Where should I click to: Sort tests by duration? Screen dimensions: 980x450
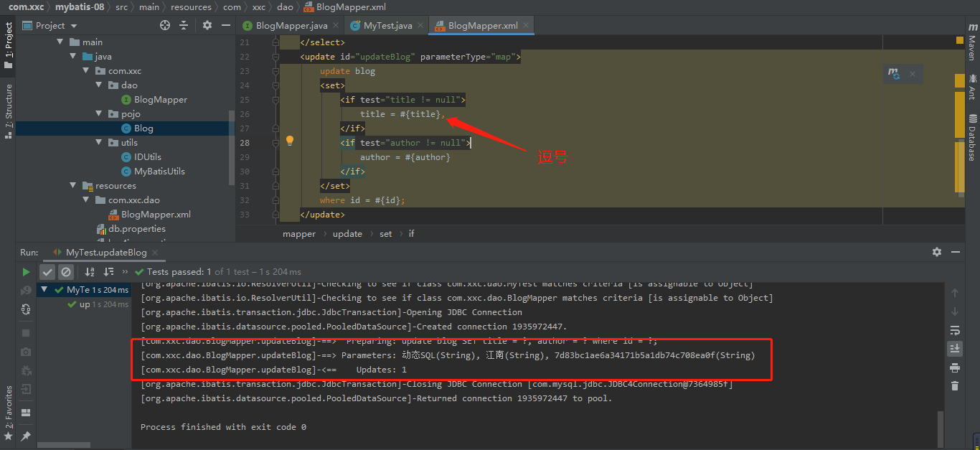point(108,272)
